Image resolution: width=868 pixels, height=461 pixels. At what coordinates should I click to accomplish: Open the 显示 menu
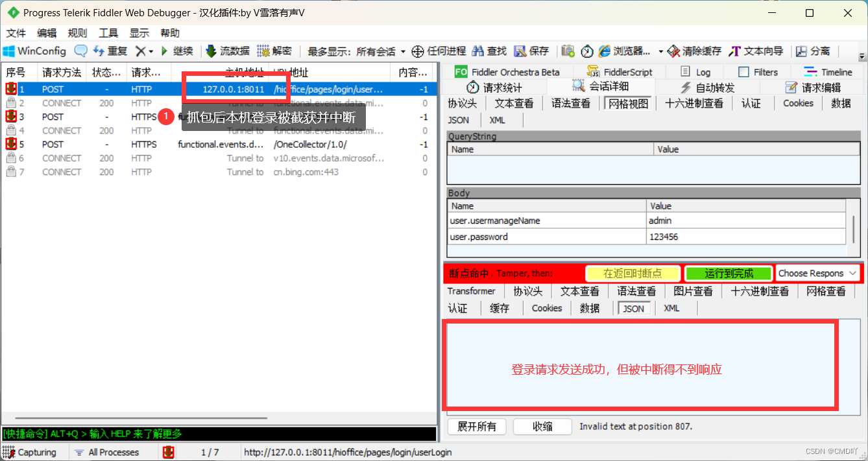139,33
